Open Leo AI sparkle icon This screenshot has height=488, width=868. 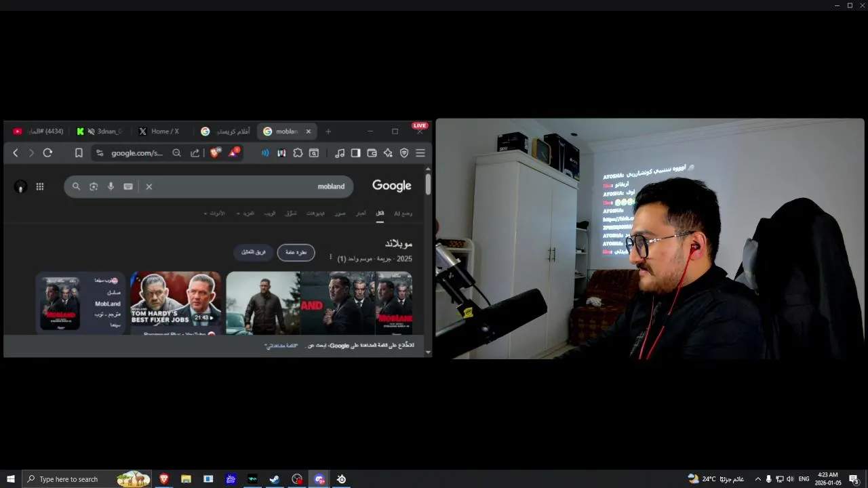(x=388, y=153)
